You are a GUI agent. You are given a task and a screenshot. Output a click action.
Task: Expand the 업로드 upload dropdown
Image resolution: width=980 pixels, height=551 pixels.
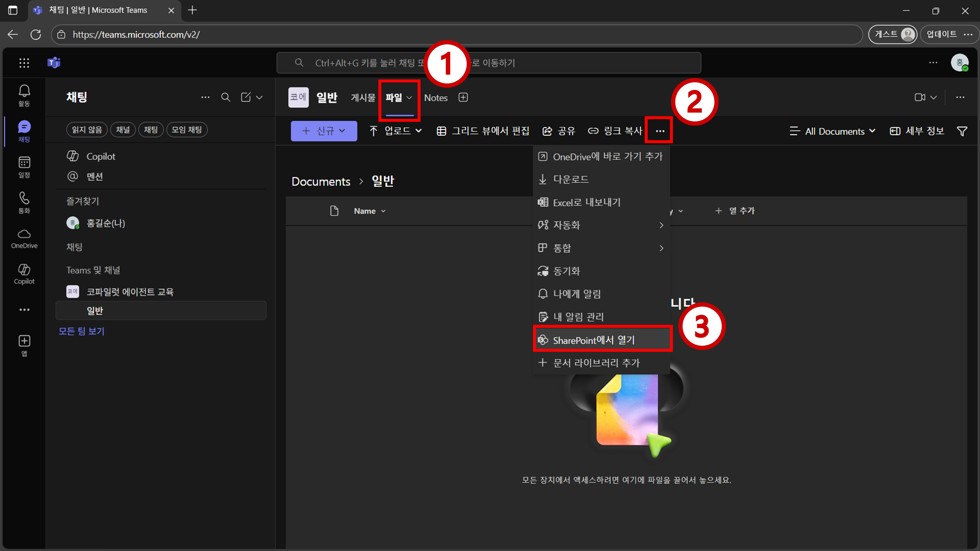(x=396, y=131)
